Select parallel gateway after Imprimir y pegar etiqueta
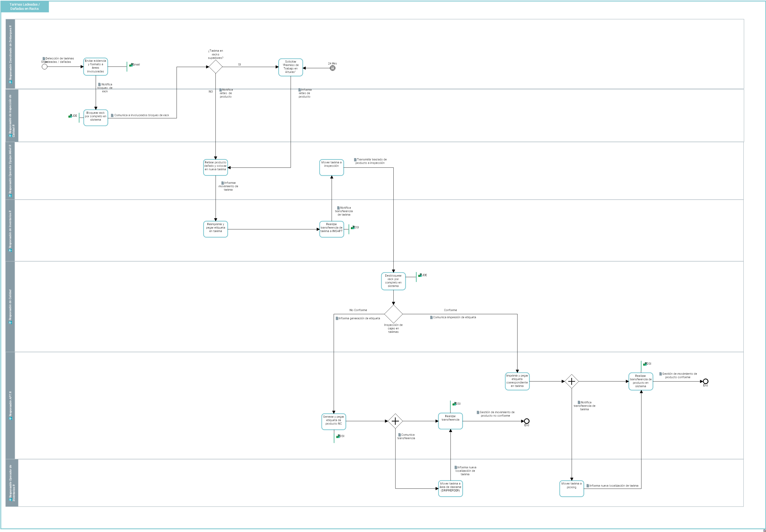Screen dimensions: 766x532 pos(572,381)
